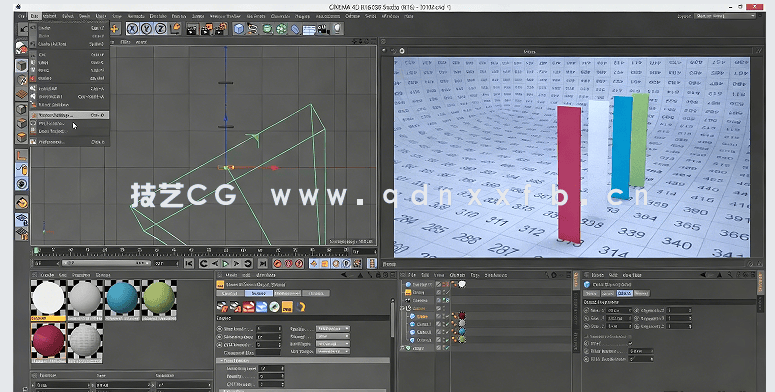The width and height of the screenshot is (775, 392).
Task: Open third dropdown in middle Attribute panel
Action: pos(333,344)
